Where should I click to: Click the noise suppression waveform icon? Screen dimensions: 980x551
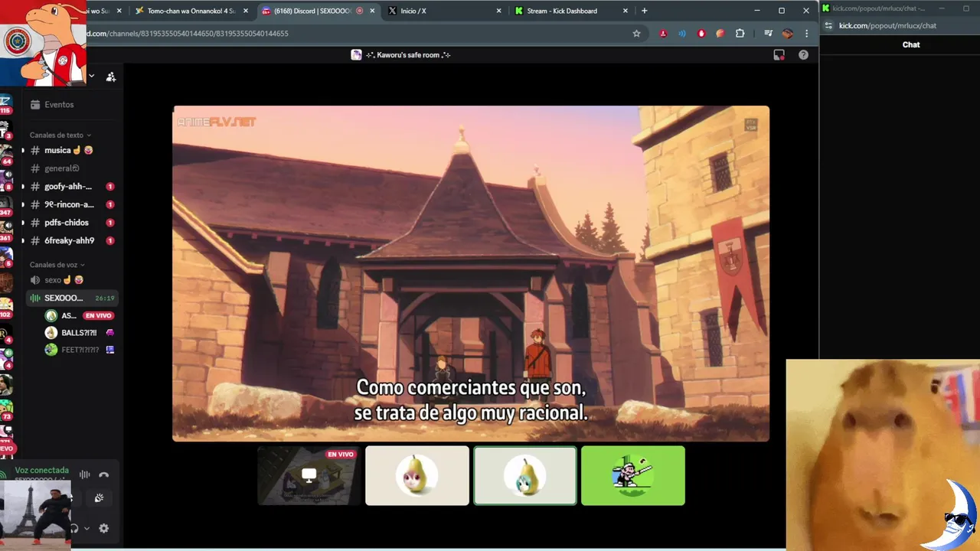(85, 474)
